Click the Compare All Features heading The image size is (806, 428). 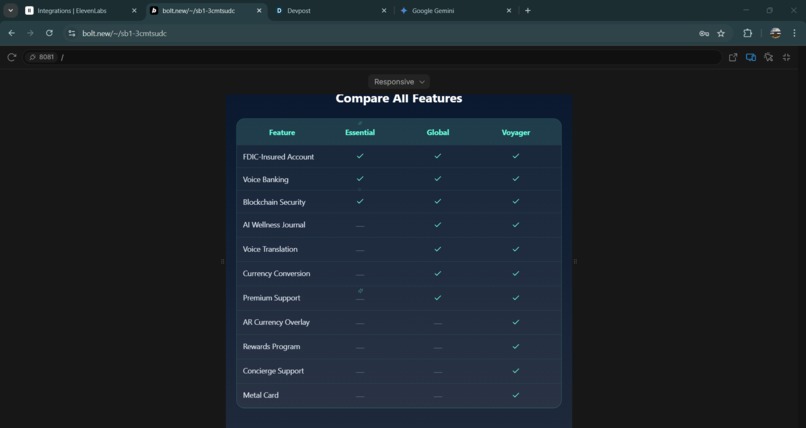(399, 98)
